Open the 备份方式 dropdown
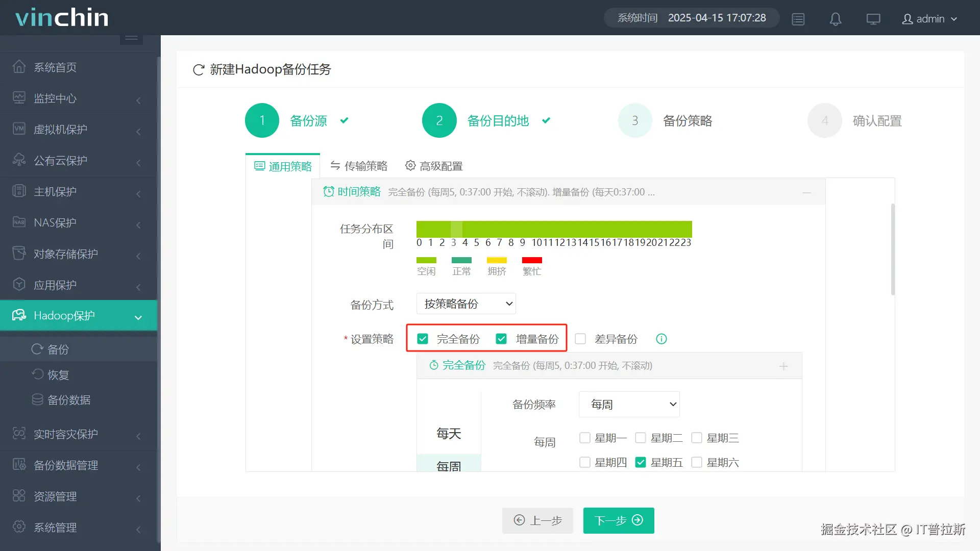This screenshot has width=980, height=551. coord(465,304)
